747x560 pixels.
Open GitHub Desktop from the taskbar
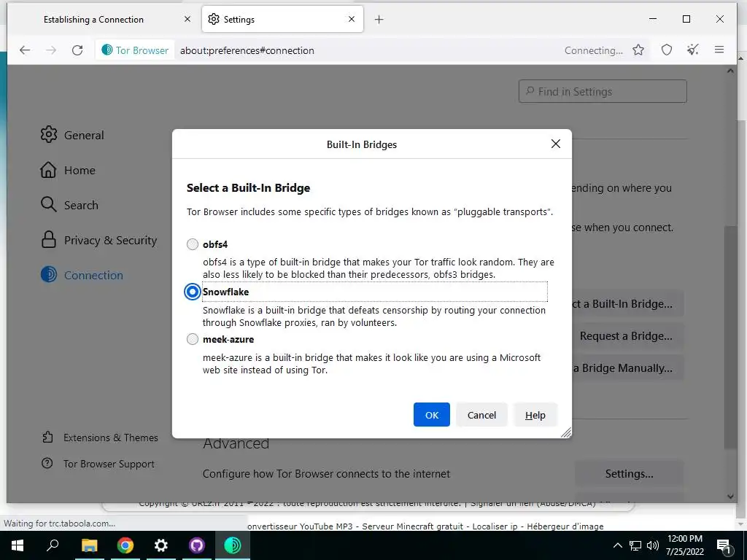click(x=197, y=545)
